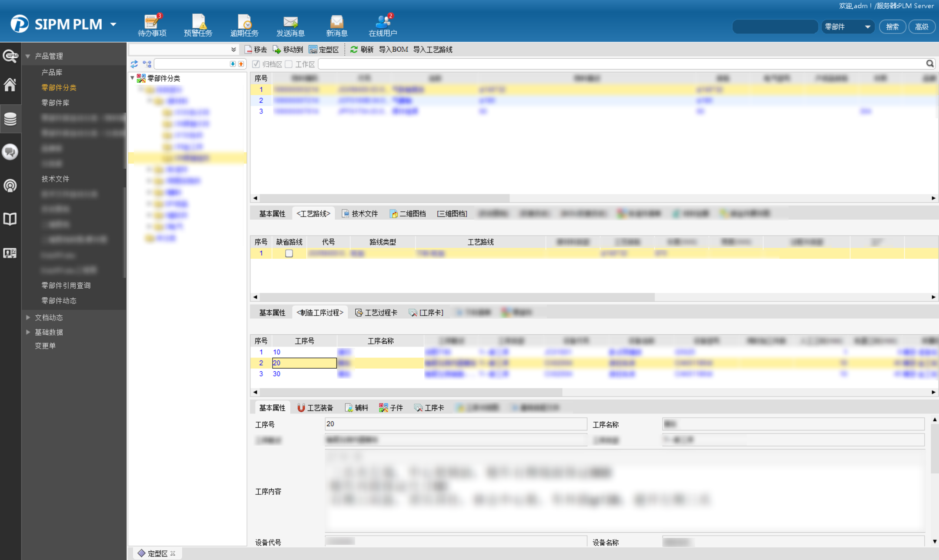Click the 搜索 search button
This screenshot has height=560, width=939.
tap(892, 27)
